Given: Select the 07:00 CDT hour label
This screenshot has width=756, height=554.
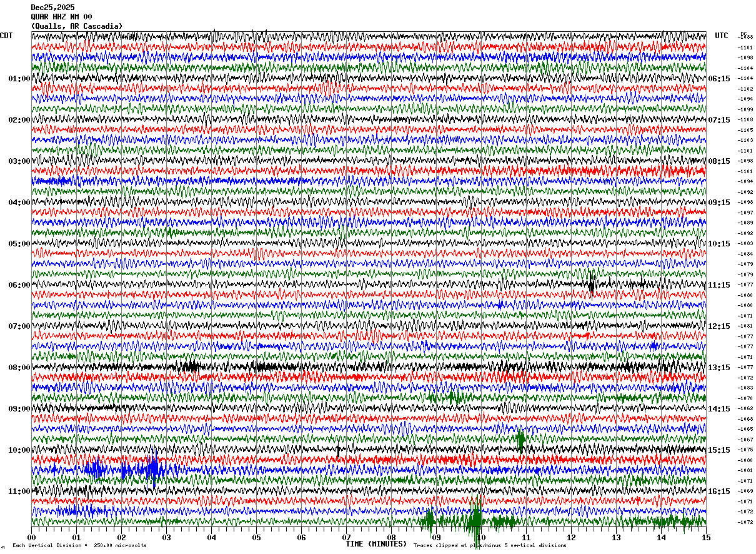Looking at the screenshot, I should coord(19,326).
